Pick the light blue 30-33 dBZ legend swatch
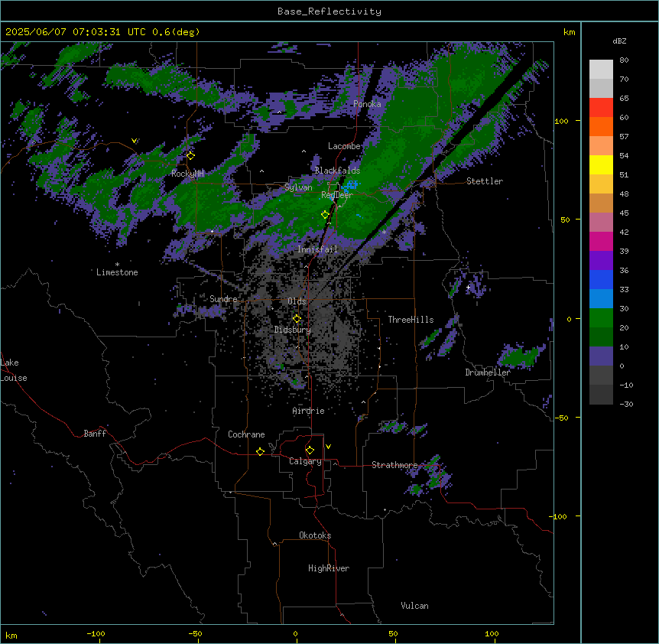The width and height of the screenshot is (659, 644). click(x=601, y=299)
